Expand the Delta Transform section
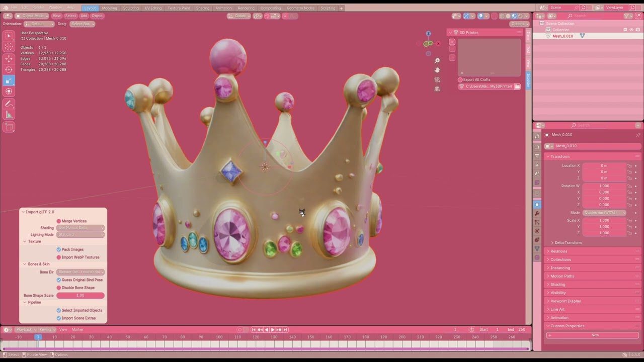 coord(568,243)
